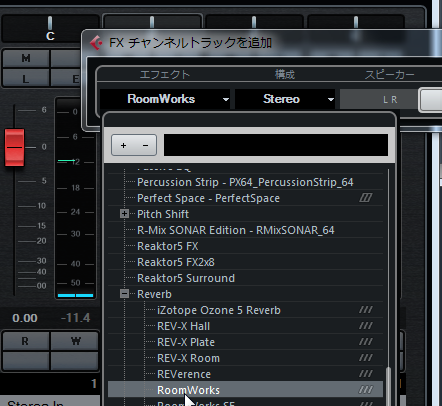Screen dimensions: 442x406
Task: Open the Stereo configuration dropdown
Action: click(x=285, y=99)
